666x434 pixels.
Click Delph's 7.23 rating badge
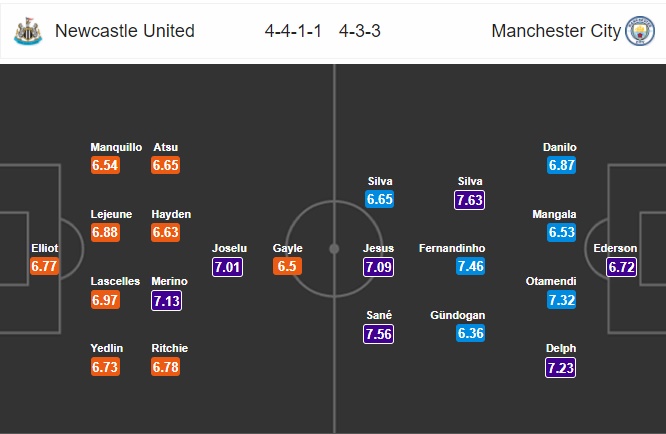coord(561,367)
